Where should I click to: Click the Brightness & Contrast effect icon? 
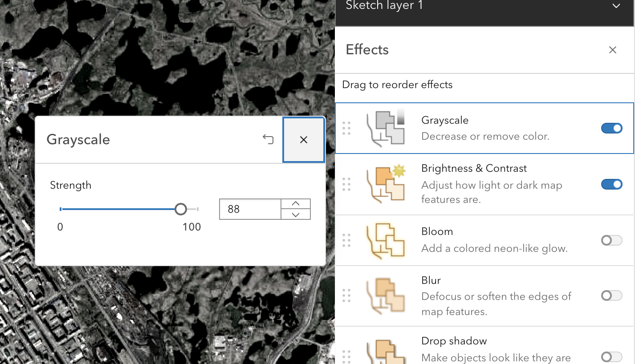click(x=386, y=184)
